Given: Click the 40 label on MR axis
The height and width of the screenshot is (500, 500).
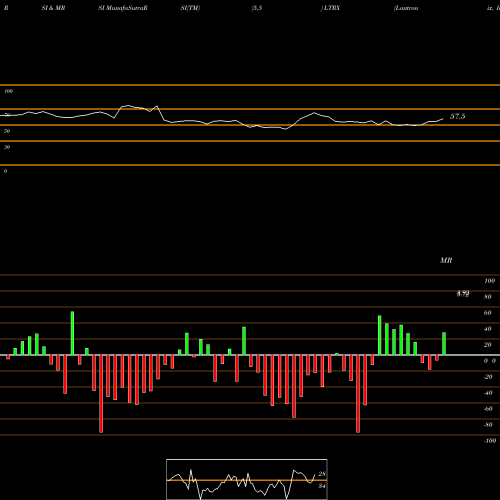Looking at the screenshot, I should click(488, 329).
